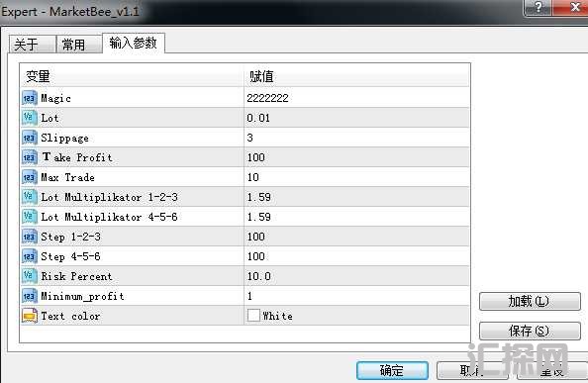Select the Max Trade variable name
Screen dimensions: 588x383
(x=67, y=177)
